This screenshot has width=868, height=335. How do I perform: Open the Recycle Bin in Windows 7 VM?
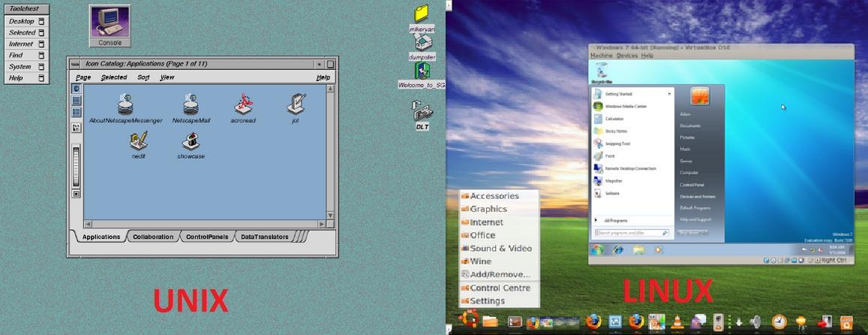point(601,71)
